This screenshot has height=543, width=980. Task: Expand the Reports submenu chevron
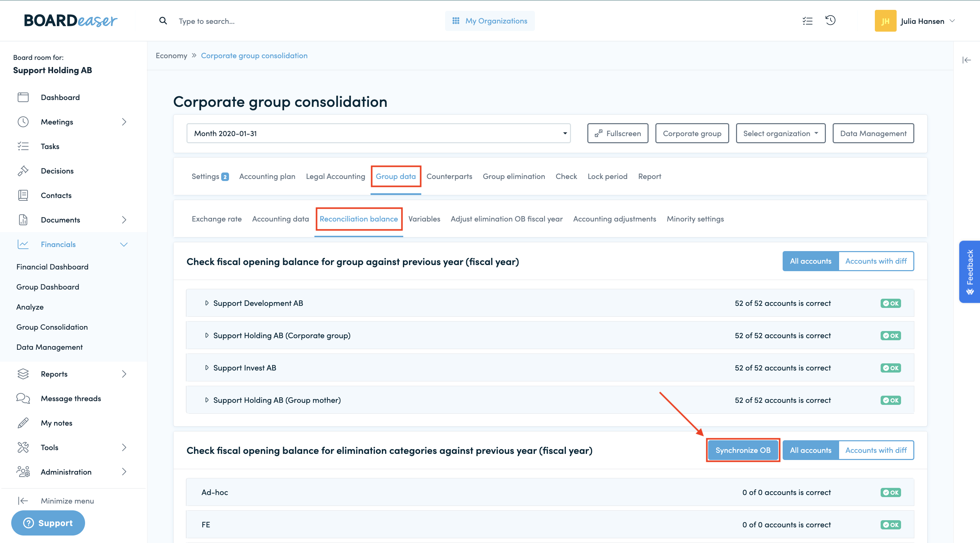124,374
